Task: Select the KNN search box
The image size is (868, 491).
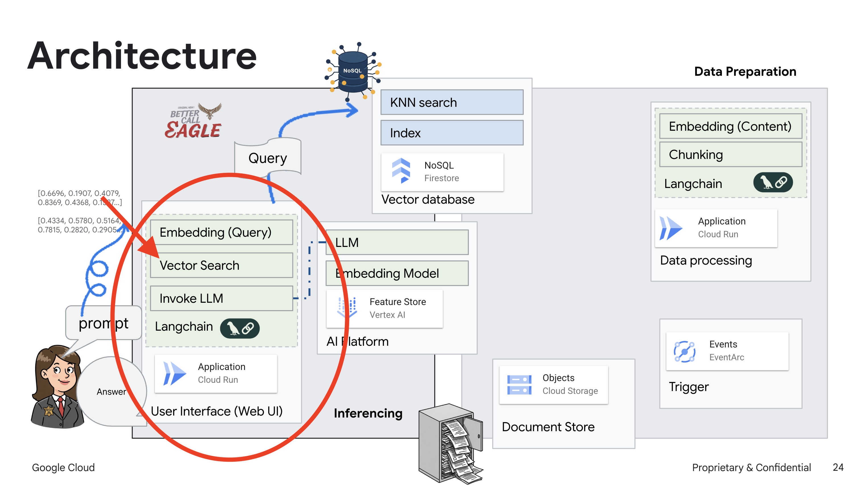Action: point(452,103)
